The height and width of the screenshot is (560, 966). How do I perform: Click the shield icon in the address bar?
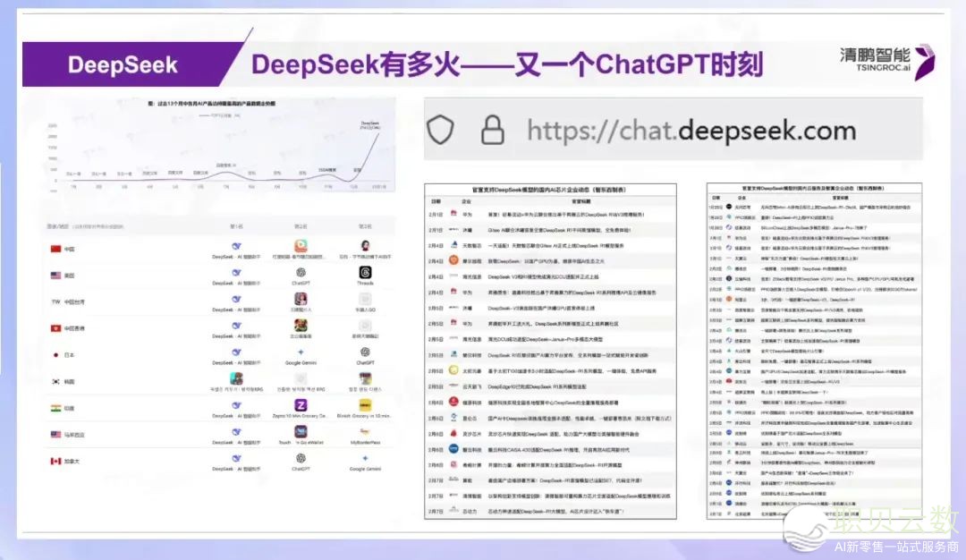tap(440, 130)
